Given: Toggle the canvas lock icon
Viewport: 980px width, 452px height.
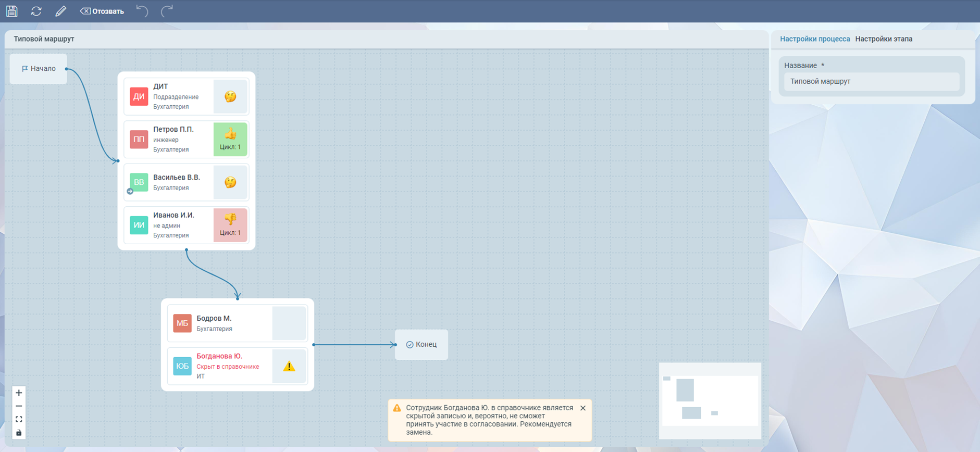Looking at the screenshot, I should pos(19,433).
